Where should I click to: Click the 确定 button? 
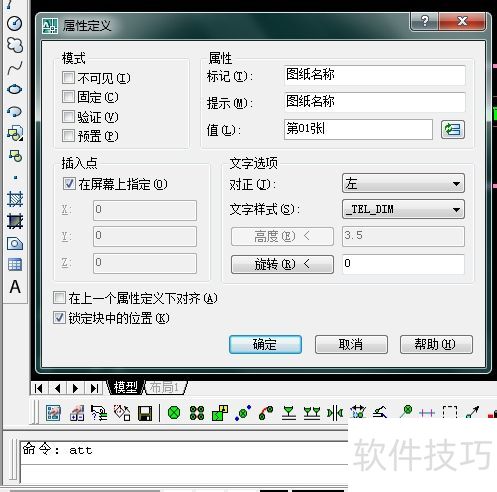265,344
